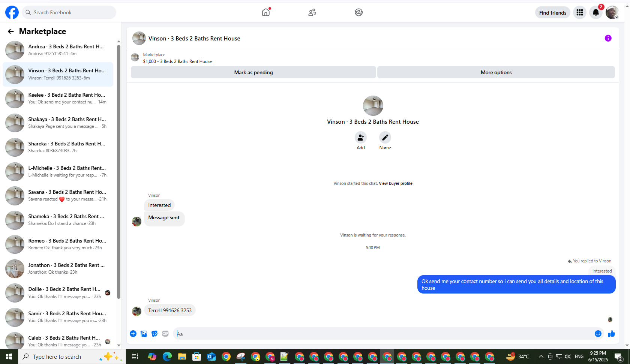Image resolution: width=630 pixels, height=364 pixels.
Task: Open the Facebook home logo
Action: [x=12, y=12]
